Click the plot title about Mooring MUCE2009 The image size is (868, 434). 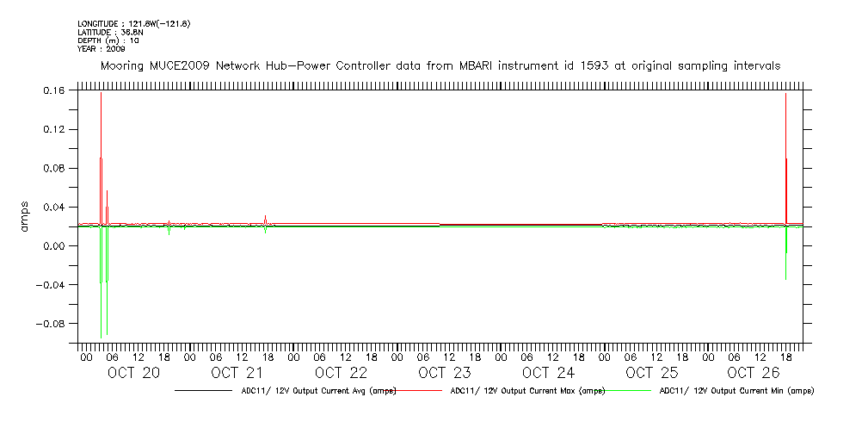click(x=440, y=65)
